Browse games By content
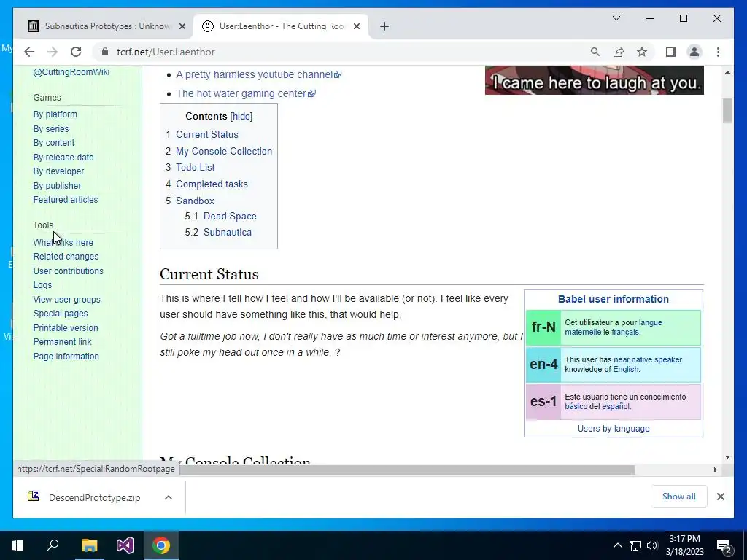This screenshot has width=747, height=560. click(54, 143)
